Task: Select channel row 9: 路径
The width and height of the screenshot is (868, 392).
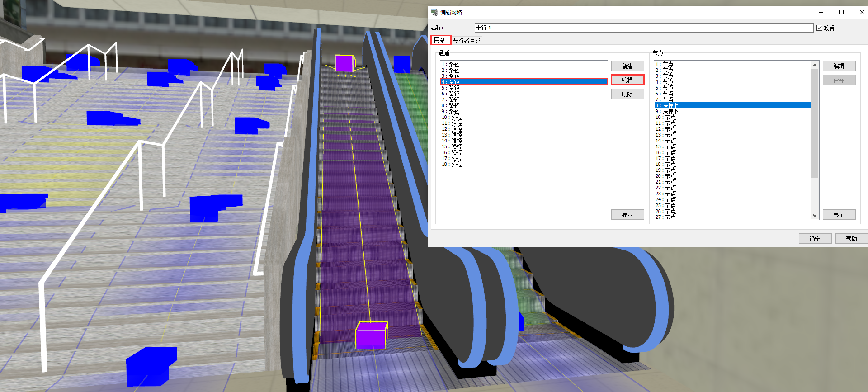Action: point(524,111)
